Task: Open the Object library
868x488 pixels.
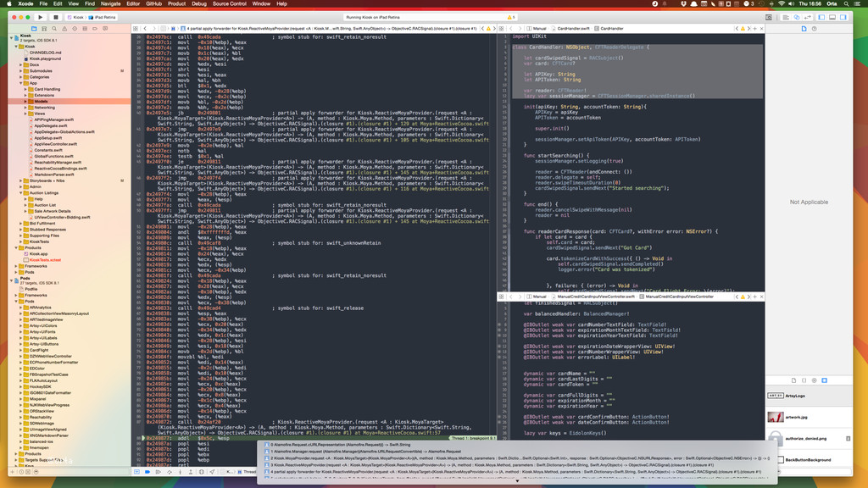Action: [x=815, y=380]
